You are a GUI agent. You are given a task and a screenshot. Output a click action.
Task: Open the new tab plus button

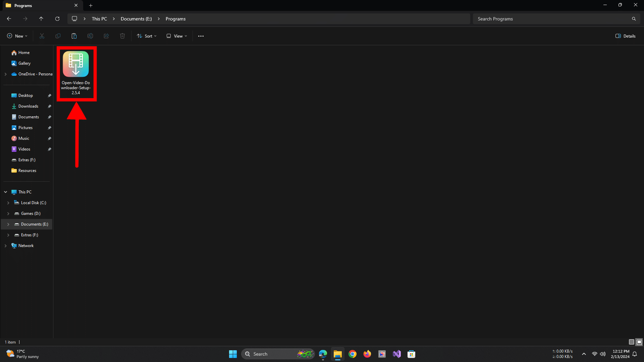[91, 5]
